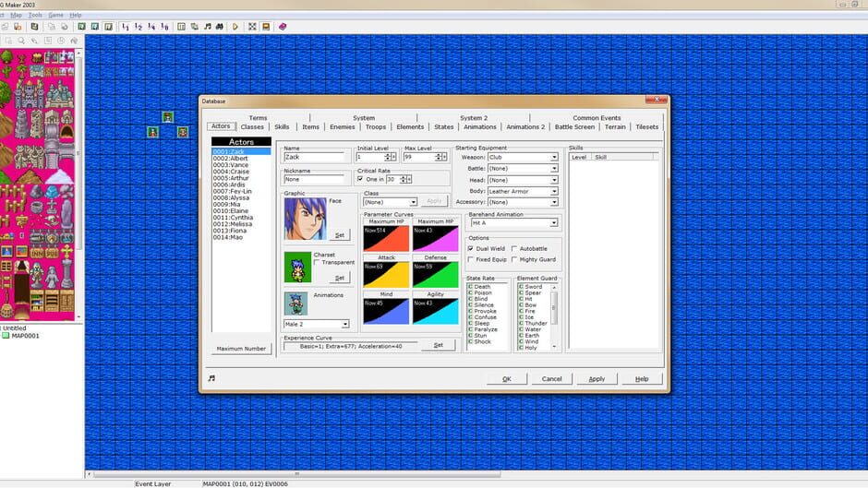The height and width of the screenshot is (488, 868).
Task: Open the music player toolbar icon
Action: click(208, 27)
